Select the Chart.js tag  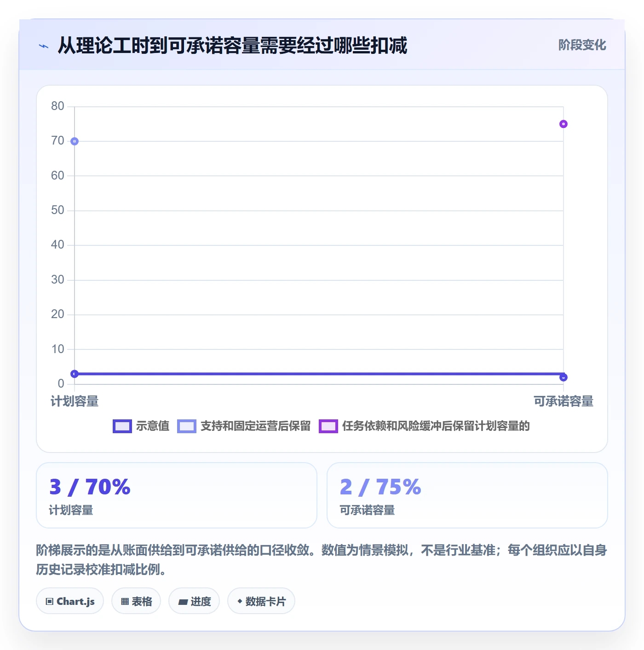coord(70,601)
